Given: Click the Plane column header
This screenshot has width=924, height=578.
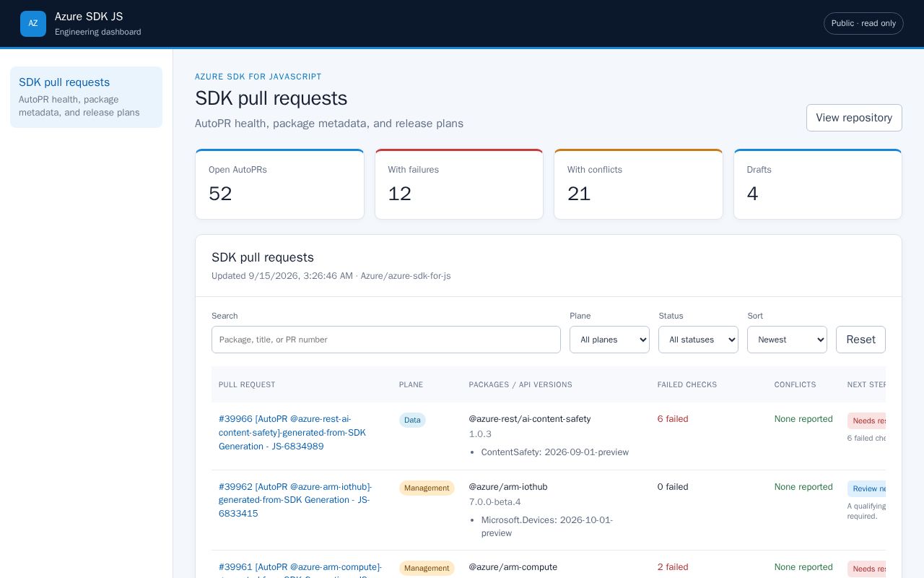Looking at the screenshot, I should [411, 384].
